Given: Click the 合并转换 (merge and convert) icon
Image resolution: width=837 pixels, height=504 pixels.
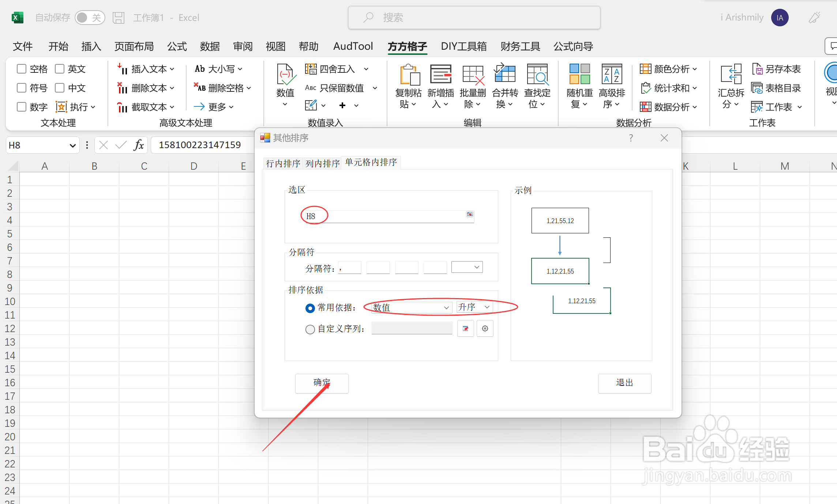Looking at the screenshot, I should (x=505, y=74).
